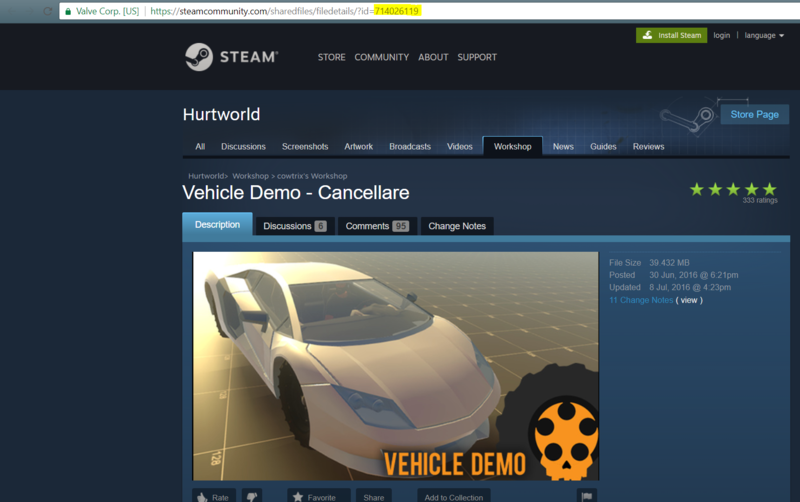
Task: Click the Workshop breadcrumb link
Action: (251, 176)
